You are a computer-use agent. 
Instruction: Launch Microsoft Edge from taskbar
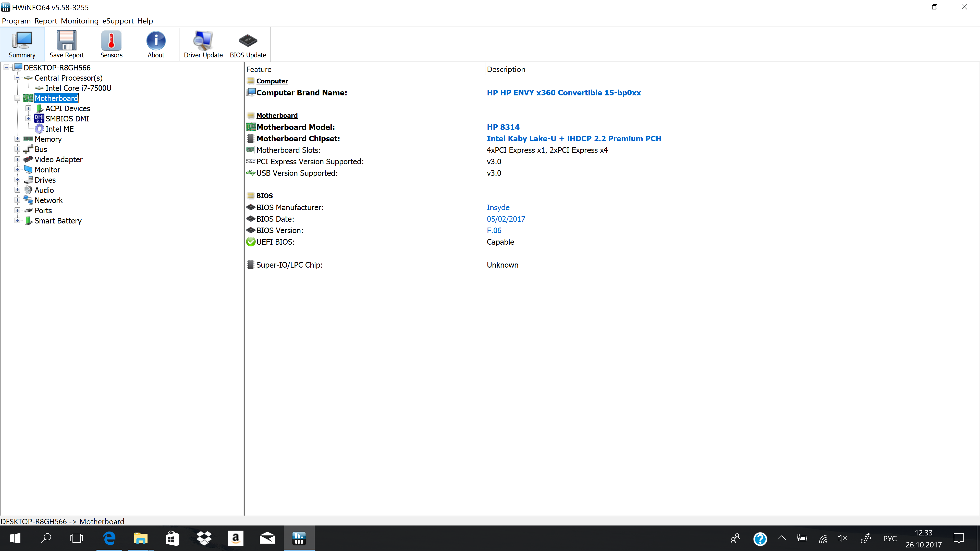[x=109, y=538]
